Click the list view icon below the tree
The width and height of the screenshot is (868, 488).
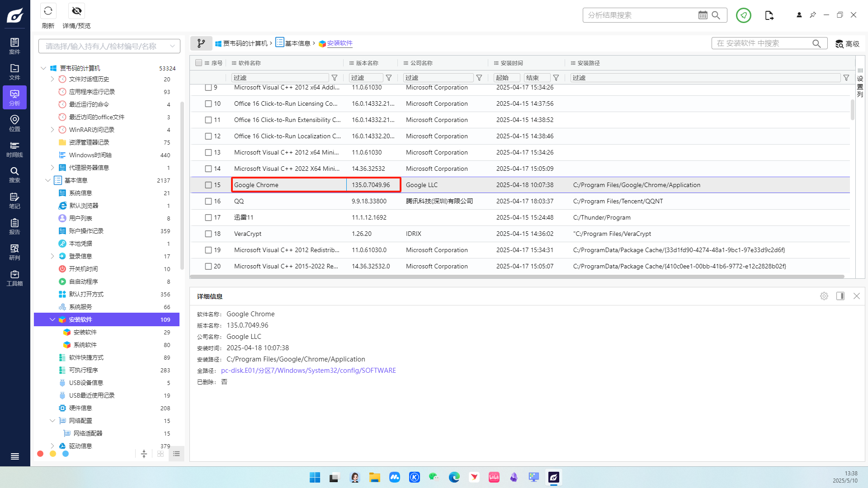click(x=176, y=454)
